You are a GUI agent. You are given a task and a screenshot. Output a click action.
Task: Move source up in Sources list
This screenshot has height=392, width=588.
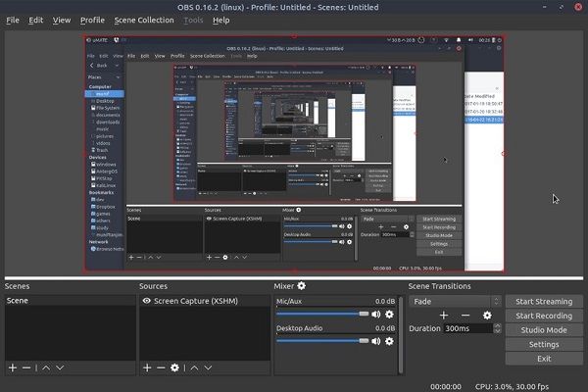point(194,368)
